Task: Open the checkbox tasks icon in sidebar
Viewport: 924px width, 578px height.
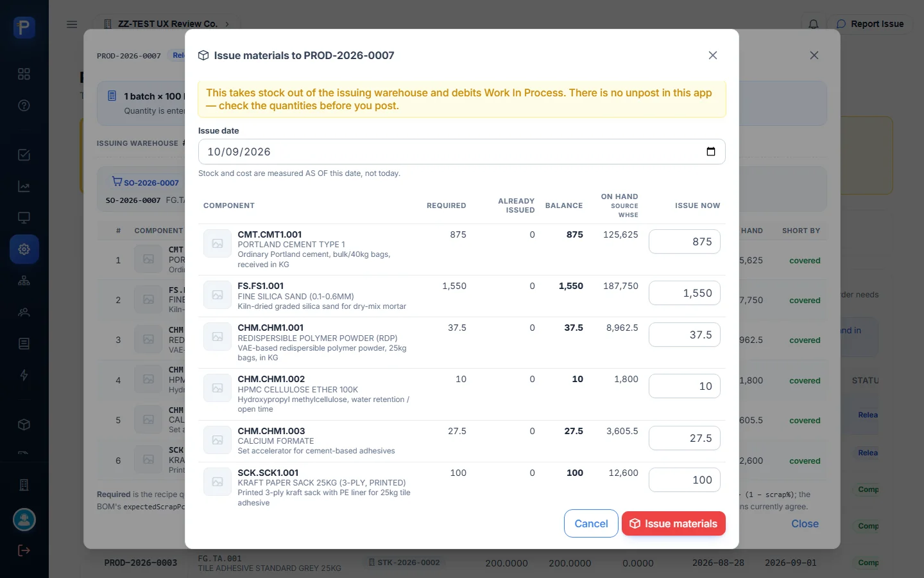Action: (24, 155)
